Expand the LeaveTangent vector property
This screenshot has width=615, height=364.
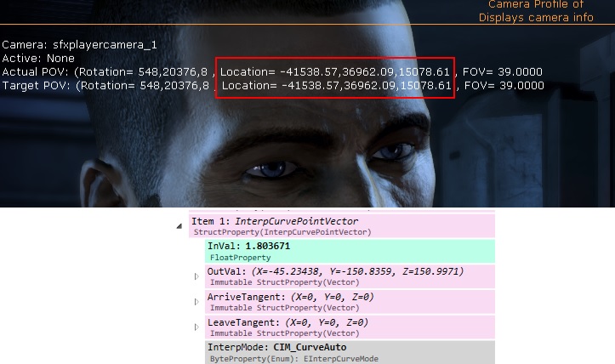click(196, 327)
